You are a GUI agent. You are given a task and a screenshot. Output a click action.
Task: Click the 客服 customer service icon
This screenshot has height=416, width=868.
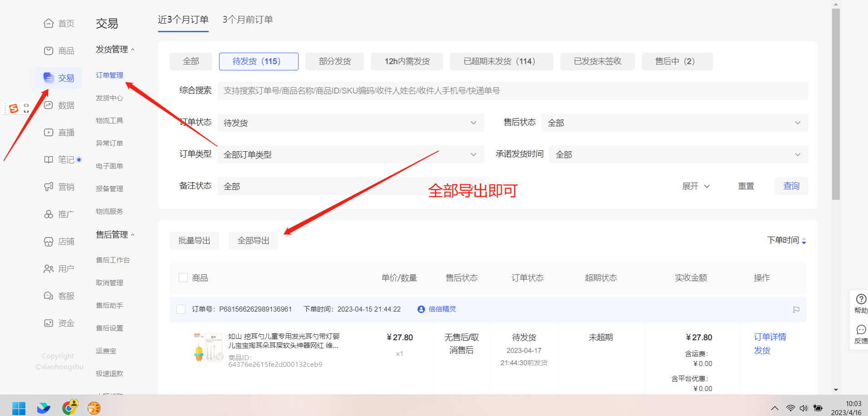pyautogui.click(x=49, y=296)
